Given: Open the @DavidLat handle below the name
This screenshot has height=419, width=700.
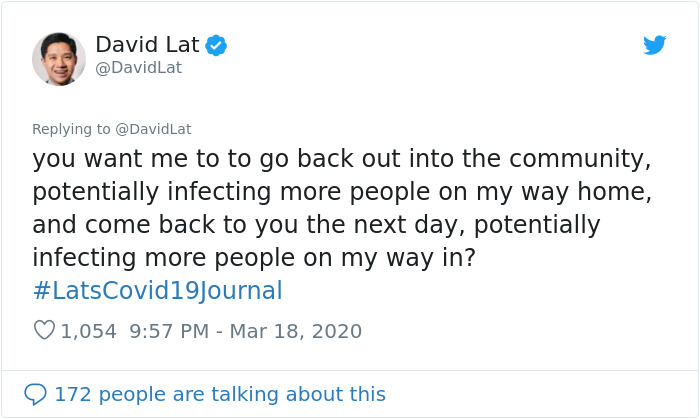Looking at the screenshot, I should [x=139, y=68].
